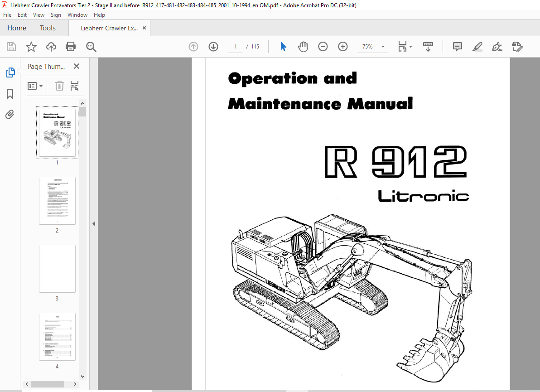The width and height of the screenshot is (540, 392).
Task: Click the share or send file icon
Action: (x=517, y=47)
